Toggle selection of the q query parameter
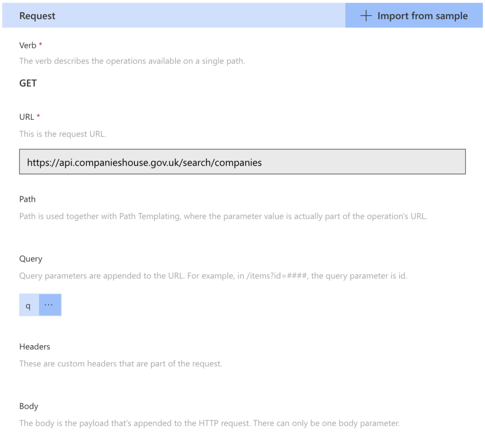Viewport: 485px width, 448px height. (x=28, y=305)
